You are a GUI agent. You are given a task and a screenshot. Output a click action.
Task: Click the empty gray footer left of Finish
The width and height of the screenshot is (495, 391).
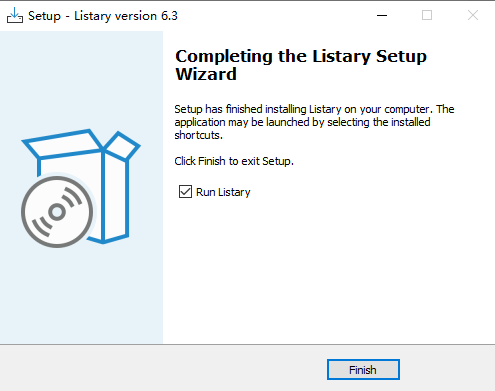pos(160,368)
